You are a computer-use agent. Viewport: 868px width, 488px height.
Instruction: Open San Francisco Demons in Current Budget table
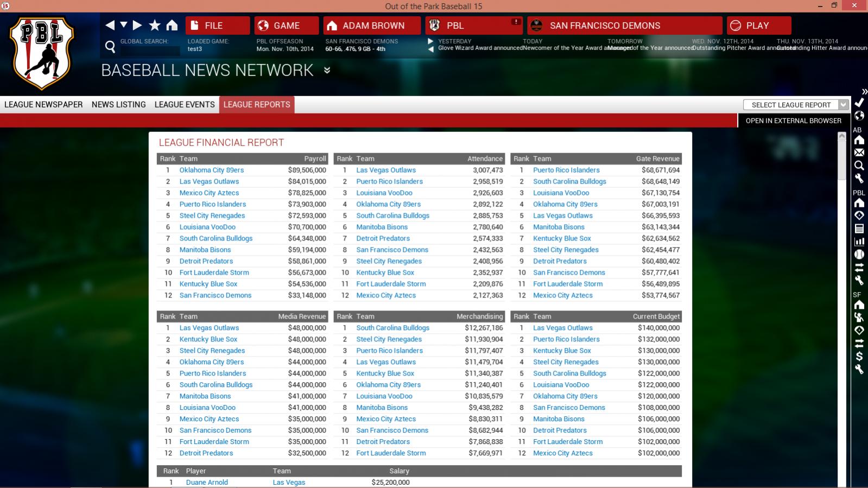[x=569, y=408]
